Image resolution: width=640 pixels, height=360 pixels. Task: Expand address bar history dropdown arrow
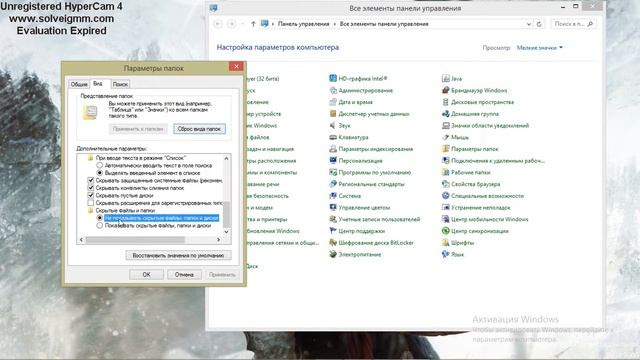[x=529, y=24]
